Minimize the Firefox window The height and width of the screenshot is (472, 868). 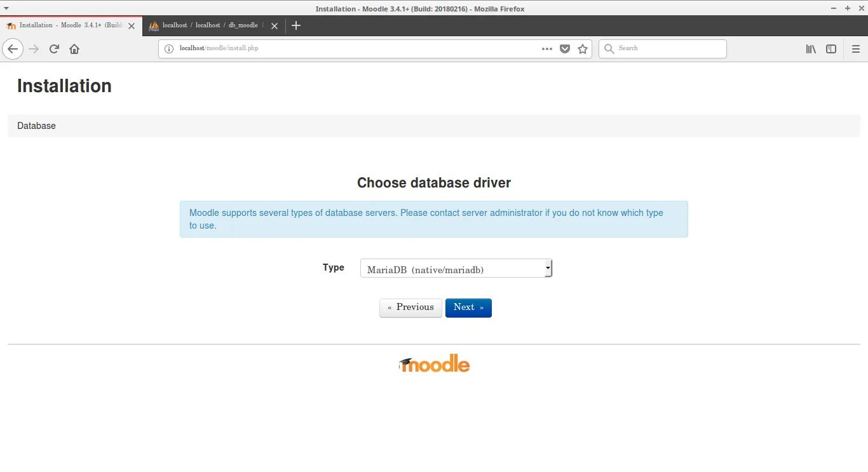[834, 8]
